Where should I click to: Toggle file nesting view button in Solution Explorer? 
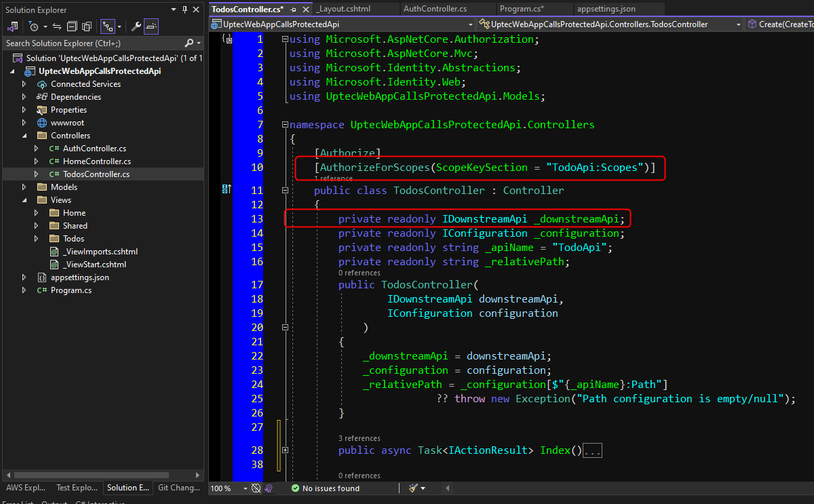click(x=107, y=26)
